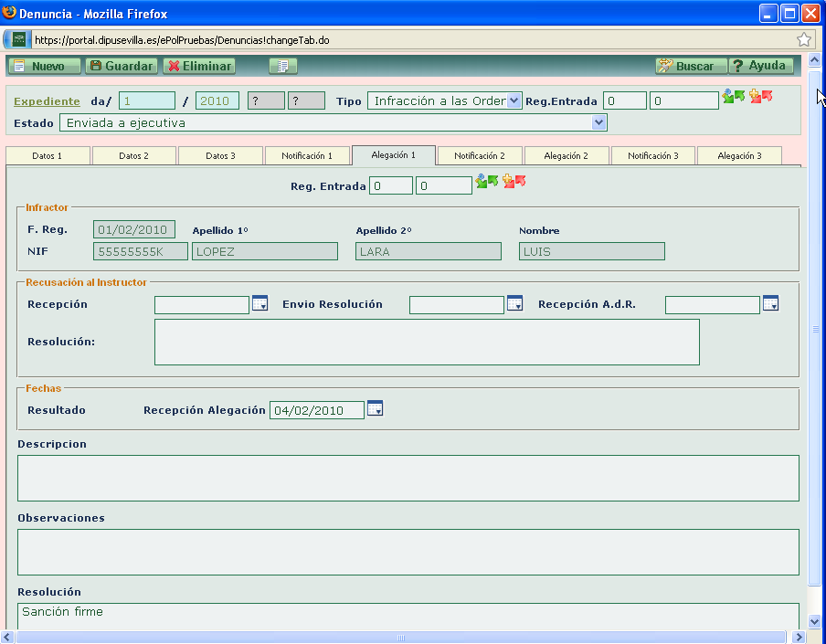Open calendar picker for Recepción A.D.R.
This screenshot has width=826, height=644.
(770, 304)
